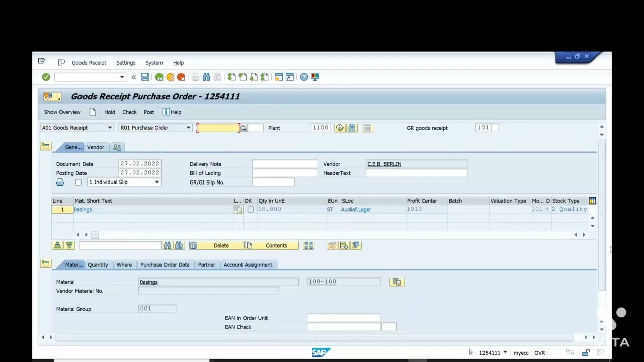Screen dimensions: 644x362
Task: Click the Hold button
Action: 110,112
